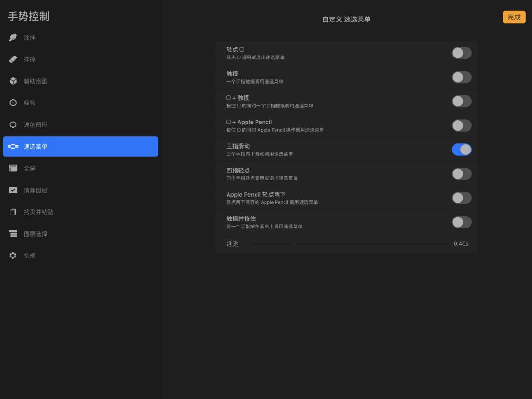Enable the 轻点 □ toggle
The width and height of the screenshot is (532, 399).
click(x=461, y=53)
